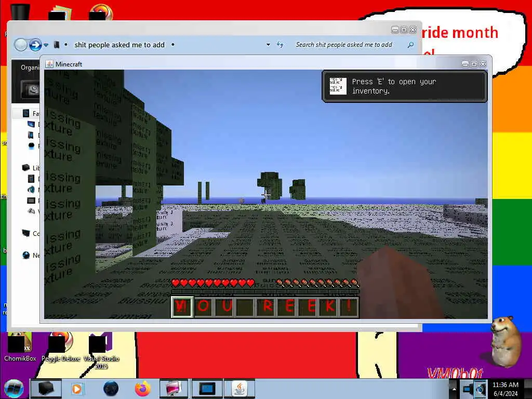Image resolution: width=532 pixels, height=399 pixels.
Task: Select the hotbar slot showing letter K
Action: [x=329, y=307]
